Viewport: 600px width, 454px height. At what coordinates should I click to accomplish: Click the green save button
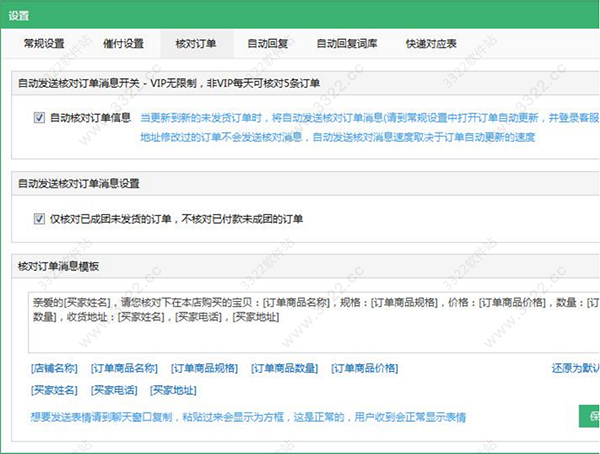pos(589,416)
